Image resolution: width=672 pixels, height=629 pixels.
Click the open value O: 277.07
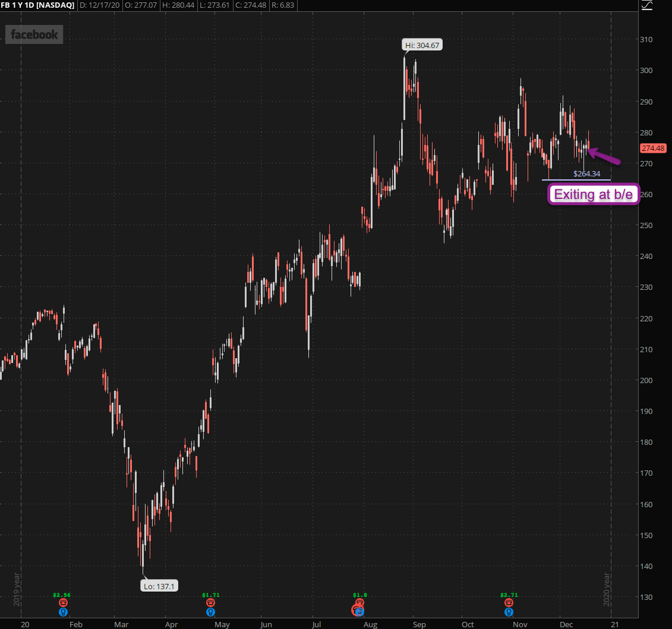pyautogui.click(x=141, y=5)
